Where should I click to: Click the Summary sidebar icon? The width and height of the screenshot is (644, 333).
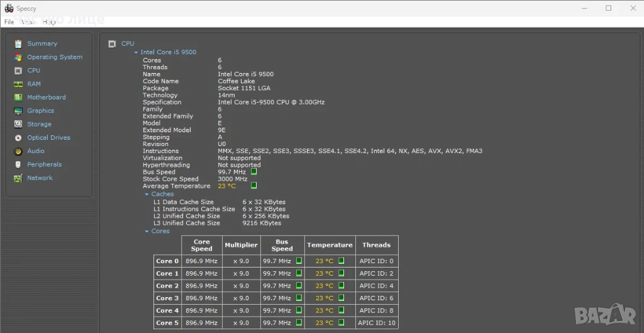[18, 43]
